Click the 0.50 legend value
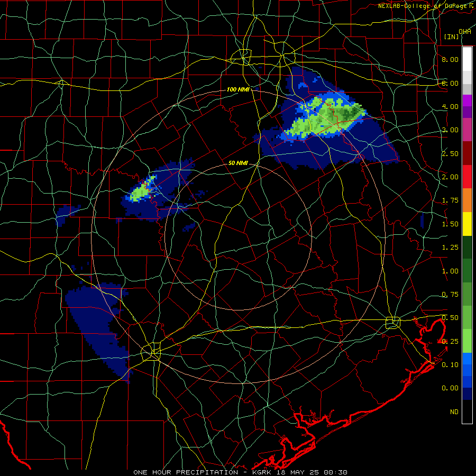The image size is (476, 476). 450,318
